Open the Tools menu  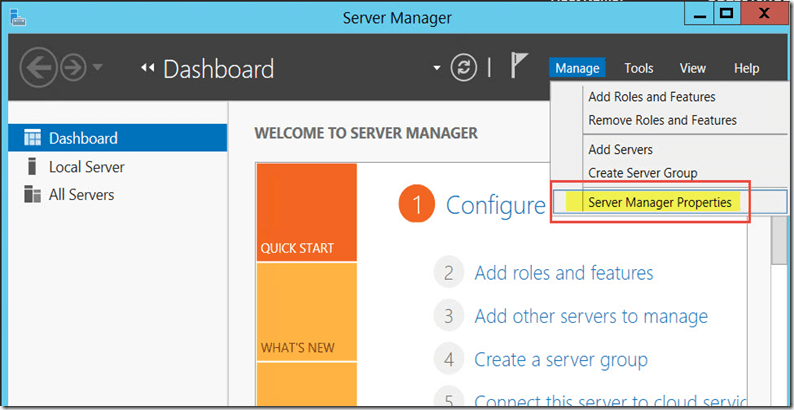coord(638,68)
